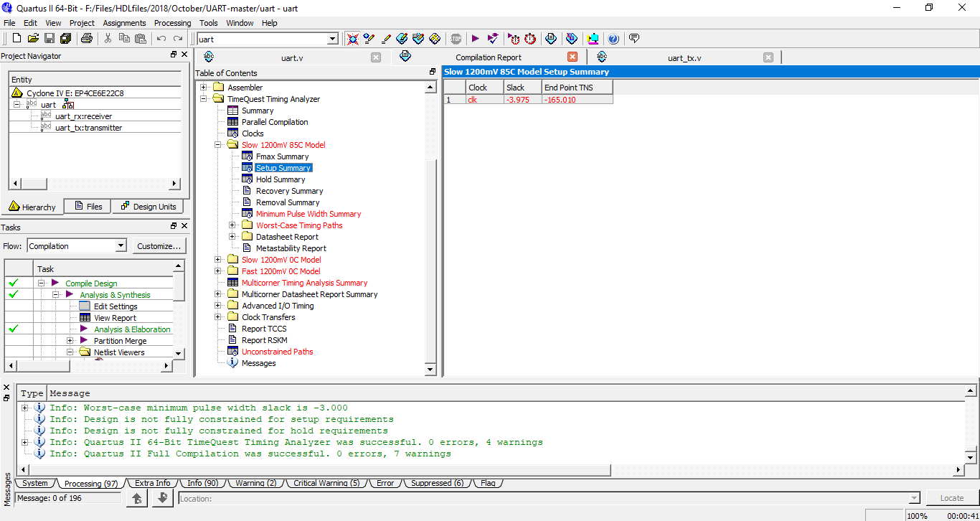Screen dimensions: 980x521
Task: Click the Undo arrow icon
Action: pos(161,39)
